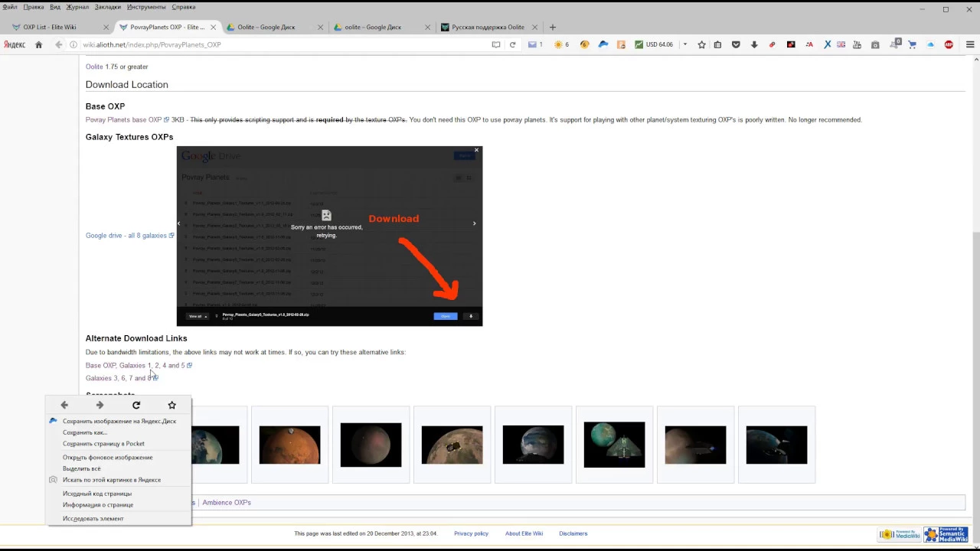The height and width of the screenshot is (551, 980).
Task: Open the mail notifier icon showing 1
Action: coord(535,44)
